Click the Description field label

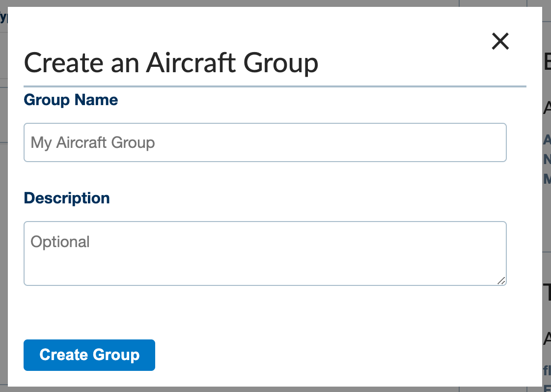[x=67, y=198]
